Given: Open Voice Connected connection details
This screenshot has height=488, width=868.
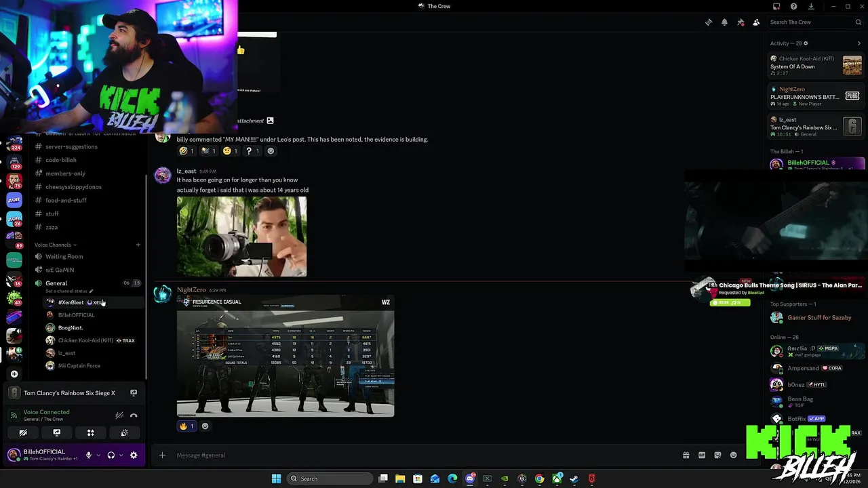Looking at the screenshot, I should point(46,412).
